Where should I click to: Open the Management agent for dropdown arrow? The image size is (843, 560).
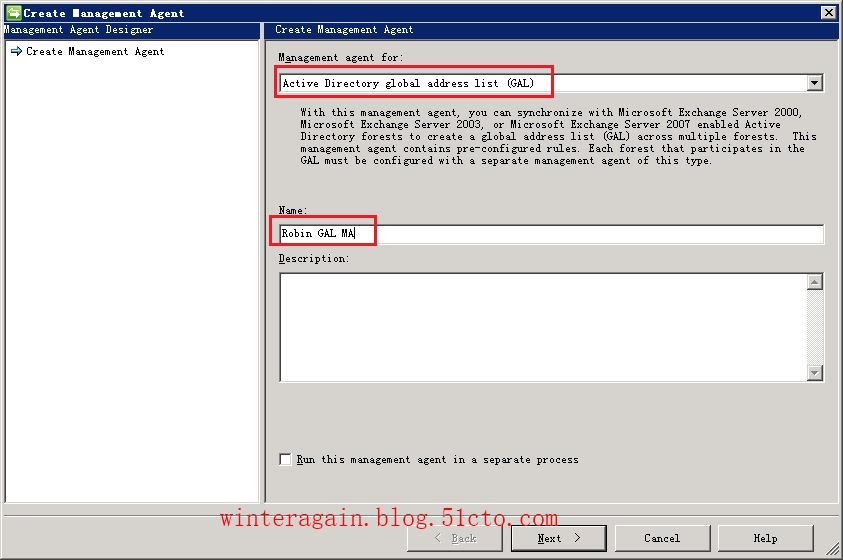[815, 83]
